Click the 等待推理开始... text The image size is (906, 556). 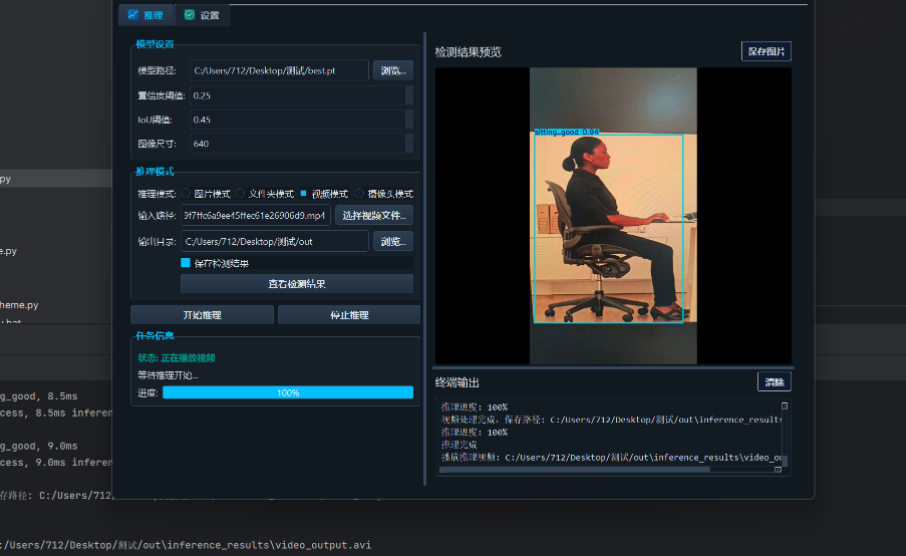168,375
